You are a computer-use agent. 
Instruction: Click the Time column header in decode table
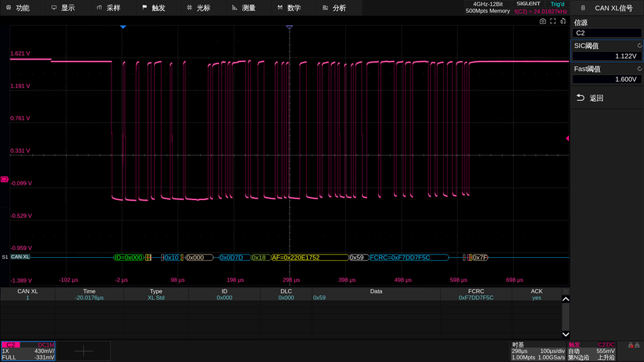89,291
